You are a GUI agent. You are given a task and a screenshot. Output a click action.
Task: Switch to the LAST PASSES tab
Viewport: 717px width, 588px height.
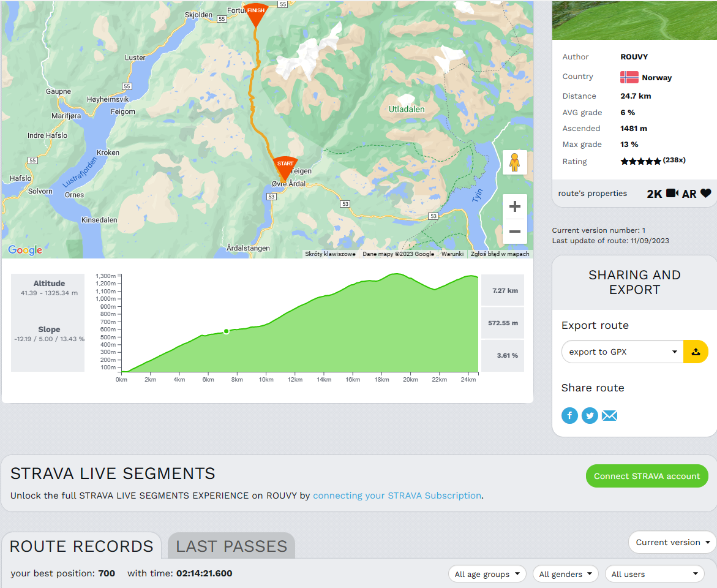click(231, 546)
